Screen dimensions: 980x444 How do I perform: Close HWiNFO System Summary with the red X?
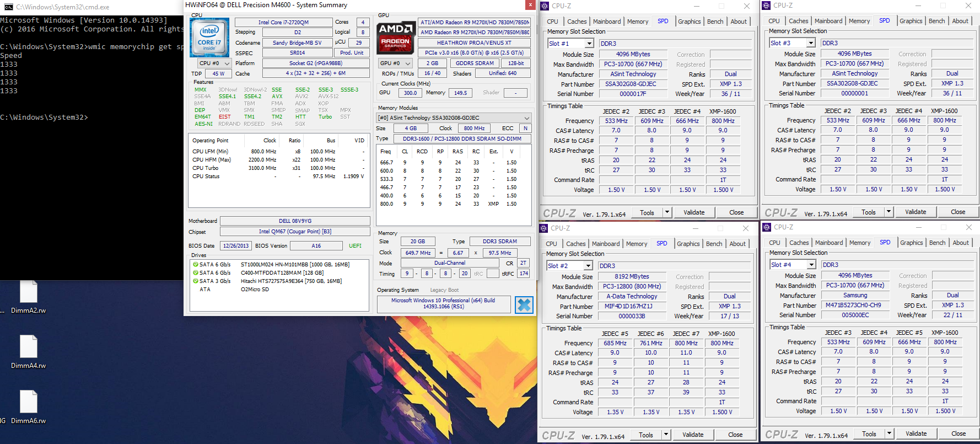[x=530, y=5]
